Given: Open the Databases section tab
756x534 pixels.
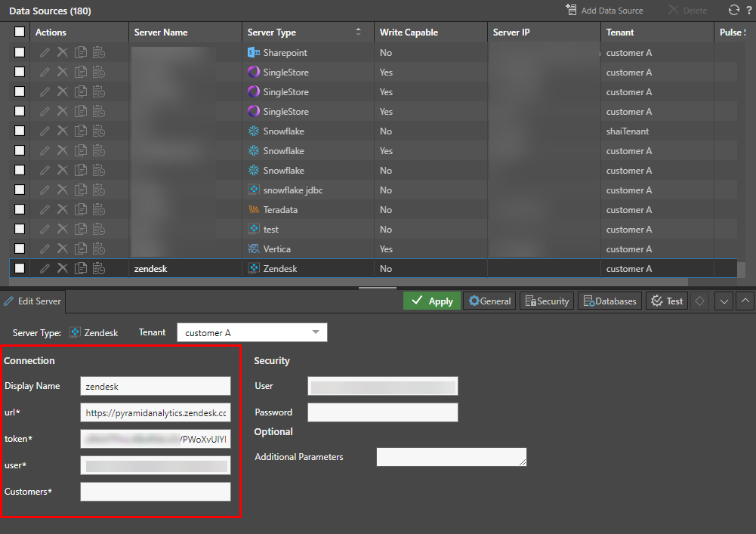Looking at the screenshot, I should (609, 301).
